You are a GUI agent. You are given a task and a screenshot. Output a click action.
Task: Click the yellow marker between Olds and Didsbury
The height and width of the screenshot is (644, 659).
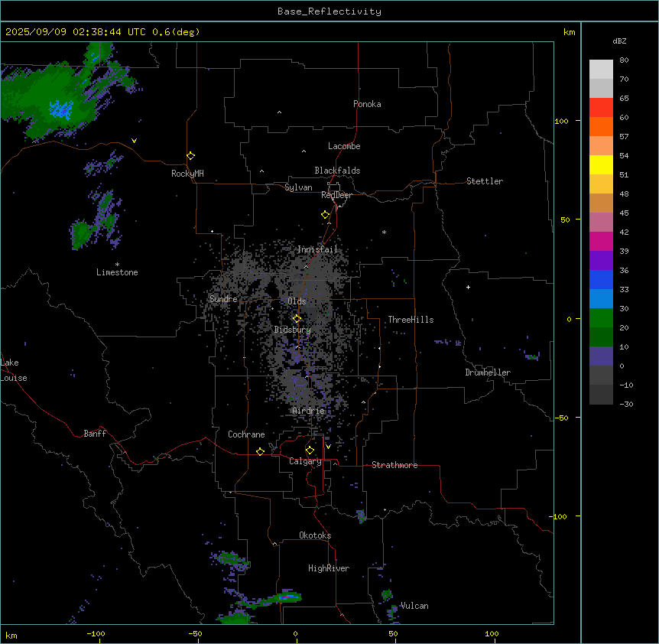297,319
